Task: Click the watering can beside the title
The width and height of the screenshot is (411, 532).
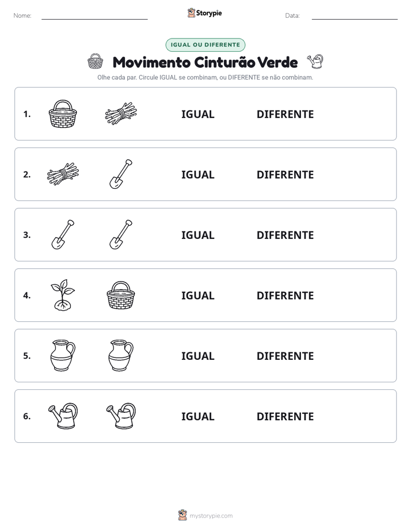Action: [x=315, y=62]
